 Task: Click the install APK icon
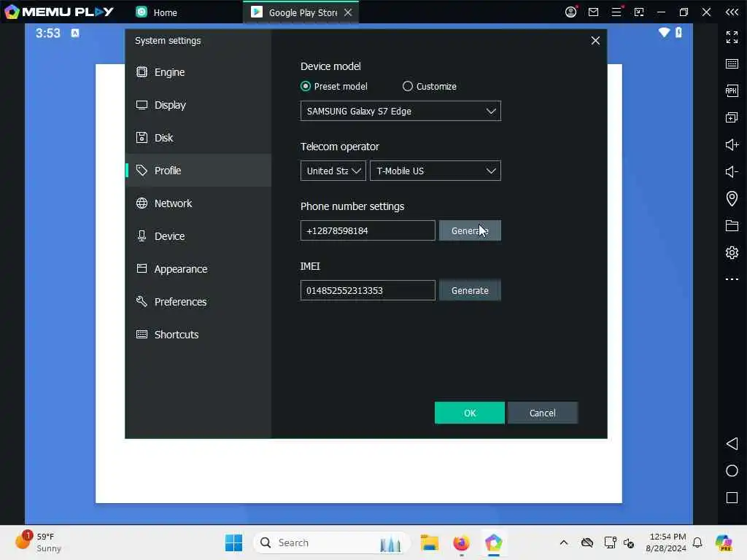coord(732,90)
